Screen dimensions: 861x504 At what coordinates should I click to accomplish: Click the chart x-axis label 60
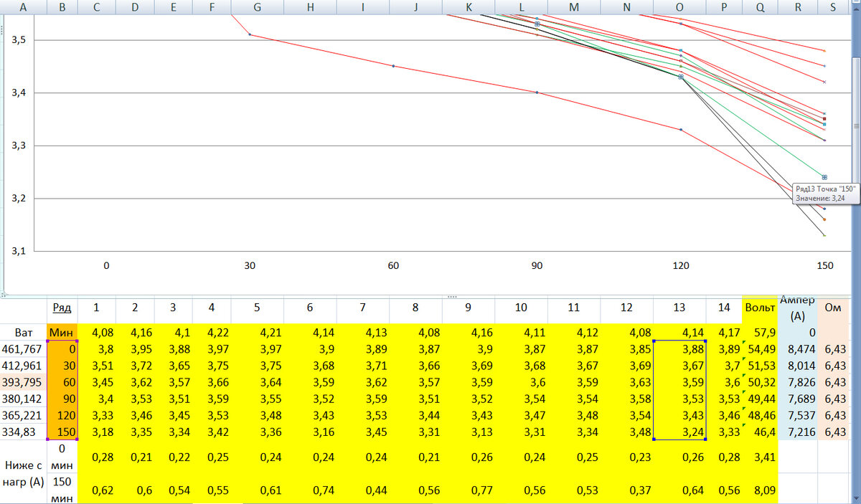point(393,265)
